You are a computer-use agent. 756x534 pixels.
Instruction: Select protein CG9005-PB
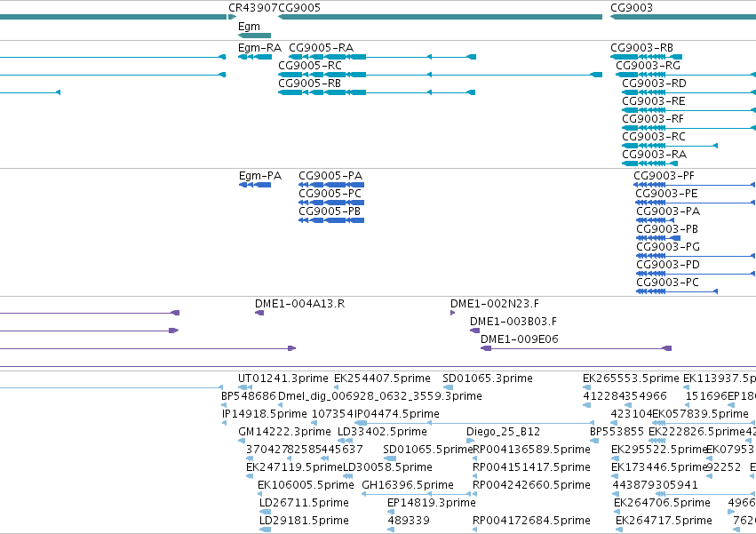[331, 220]
